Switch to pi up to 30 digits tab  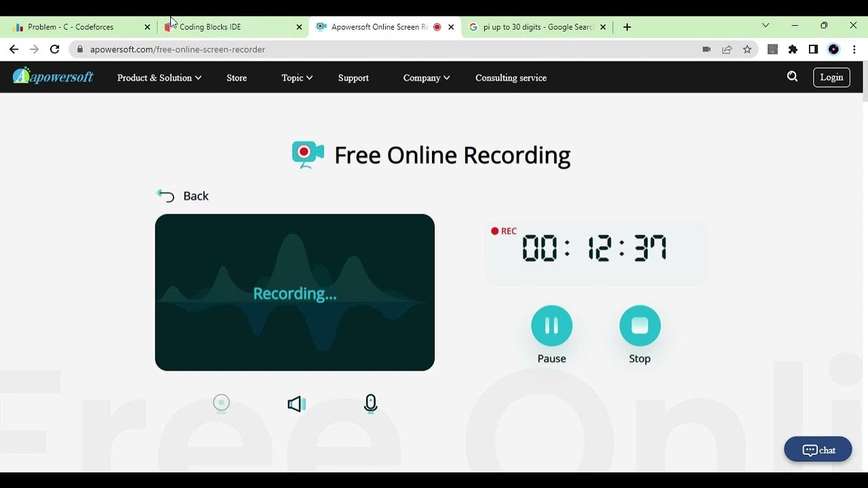pos(538,27)
